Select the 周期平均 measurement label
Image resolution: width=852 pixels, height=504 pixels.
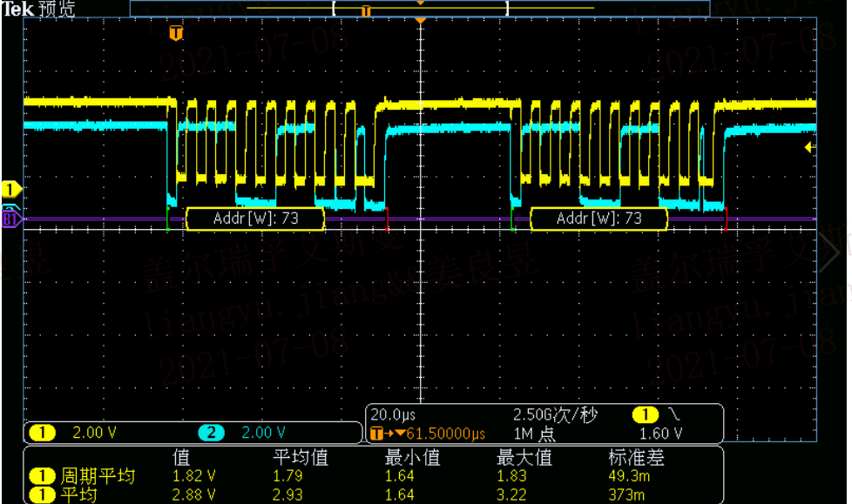[x=98, y=476]
